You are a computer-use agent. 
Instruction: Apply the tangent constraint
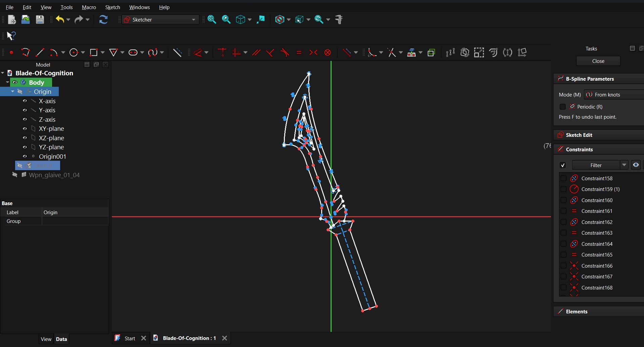[x=285, y=52]
